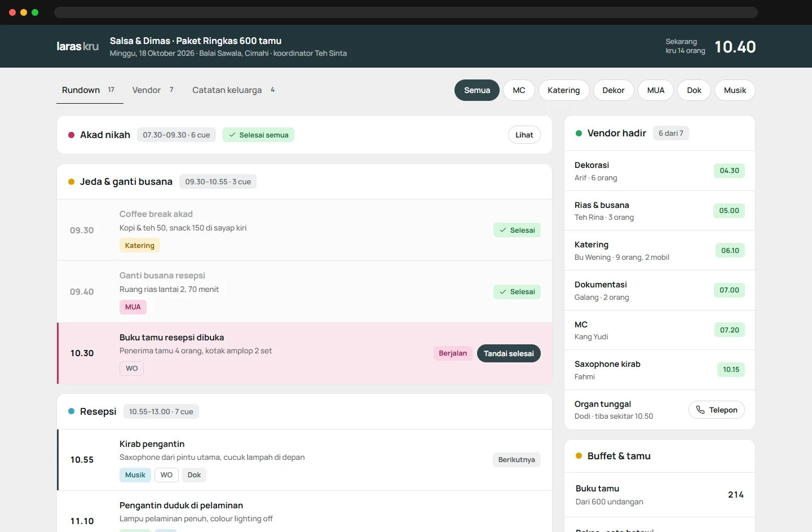Image resolution: width=812 pixels, height=532 pixels.
Task: Switch to the Vendor tab
Action: point(153,90)
